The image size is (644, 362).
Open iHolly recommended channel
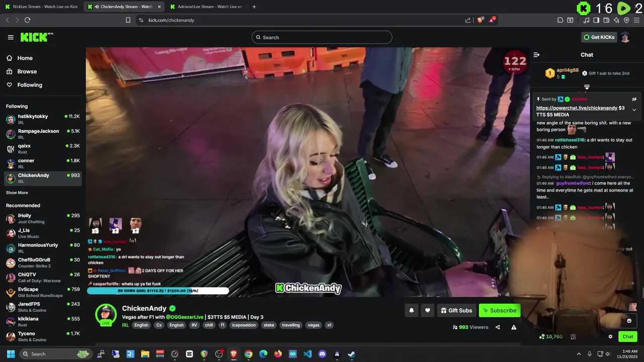coord(43,218)
